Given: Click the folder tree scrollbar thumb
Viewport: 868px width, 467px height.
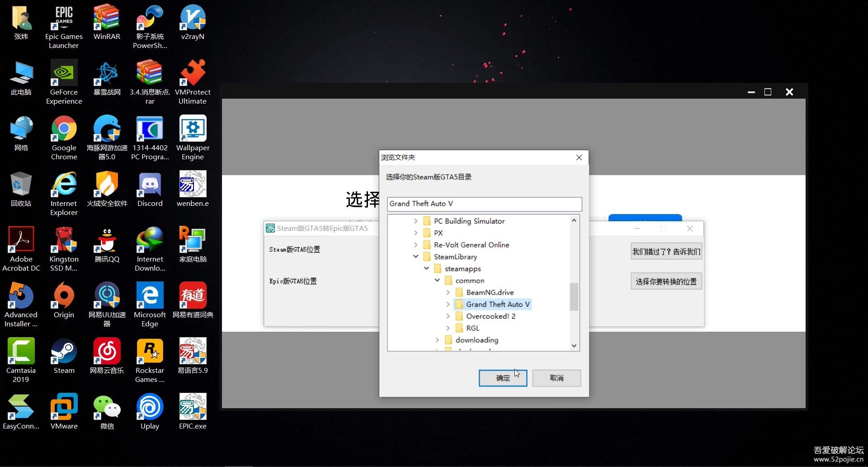Looking at the screenshot, I should click(574, 297).
